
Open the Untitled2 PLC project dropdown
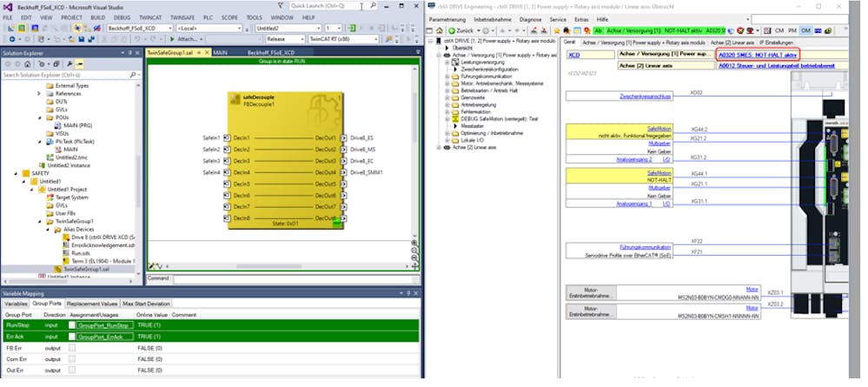pos(318,28)
